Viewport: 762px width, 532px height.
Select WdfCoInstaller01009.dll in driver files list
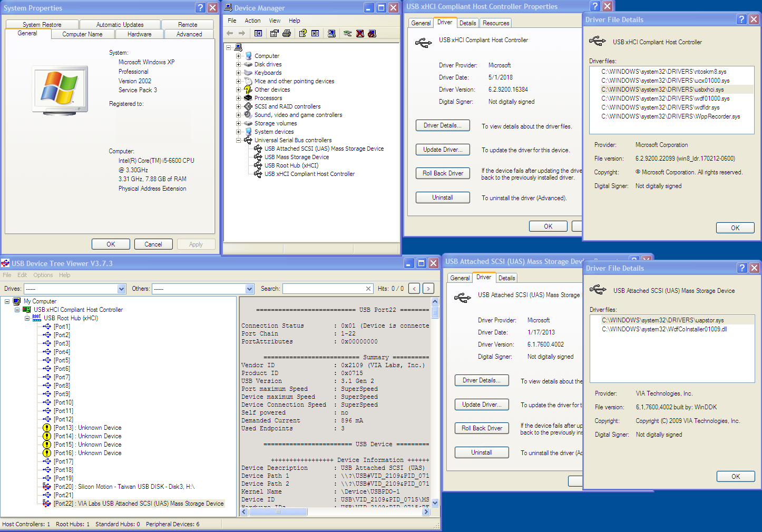point(665,329)
